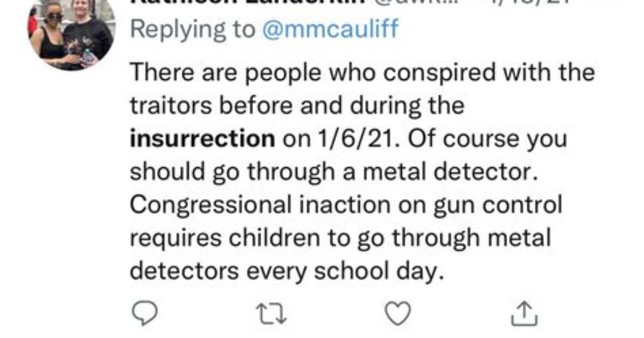Click the line 'traitors before and during the'

[x=297, y=105]
